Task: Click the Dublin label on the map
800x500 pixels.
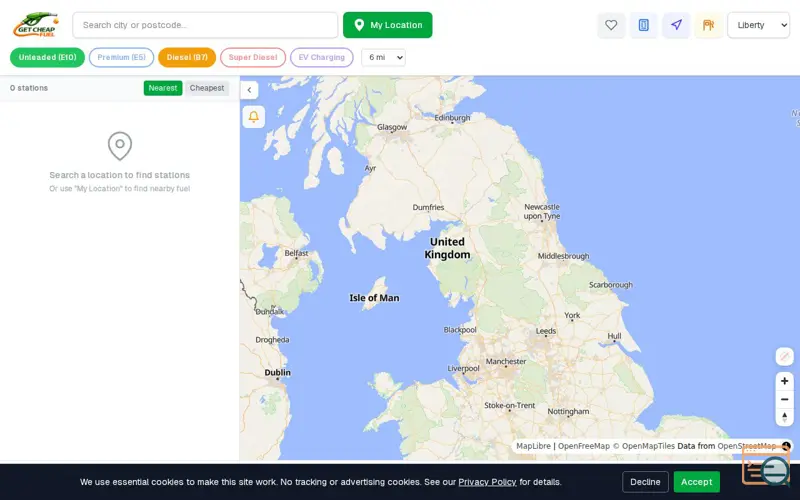Action: (278, 372)
